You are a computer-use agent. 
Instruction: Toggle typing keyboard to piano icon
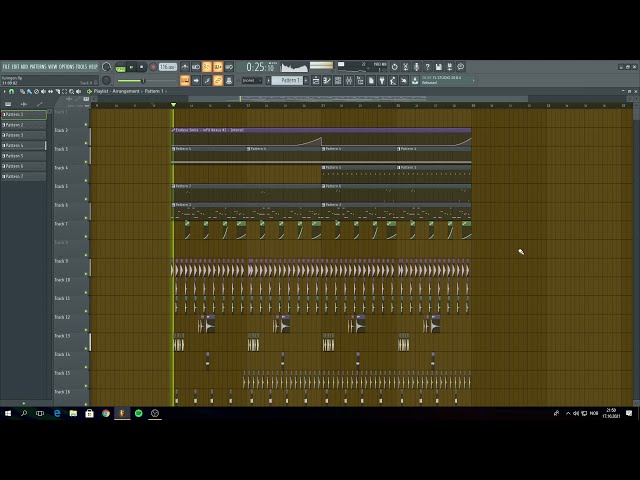(185, 80)
